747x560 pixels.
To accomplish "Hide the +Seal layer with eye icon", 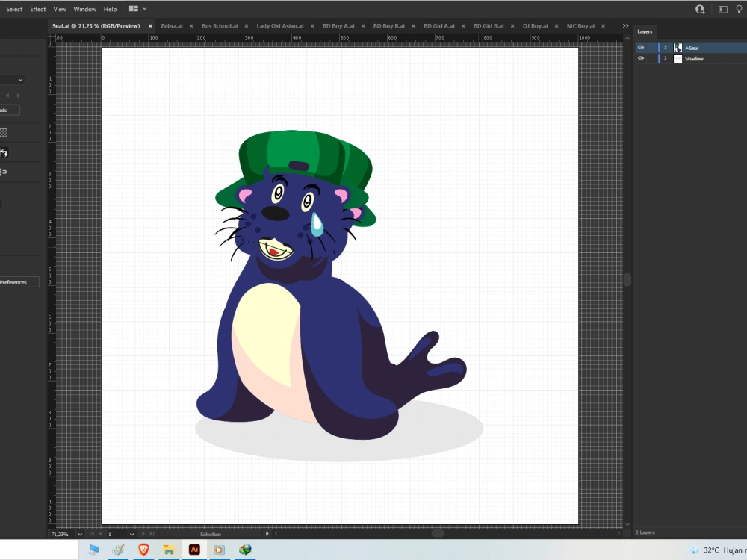I will [641, 48].
